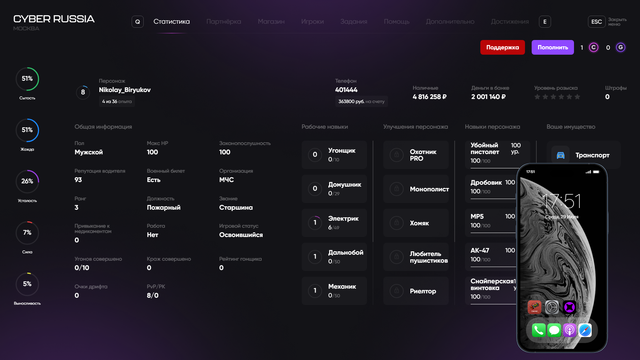Image resolution: width=640 pixels, height=360 pixels.
Task: Select the Убойный пистолет skill card
Action: point(497,155)
